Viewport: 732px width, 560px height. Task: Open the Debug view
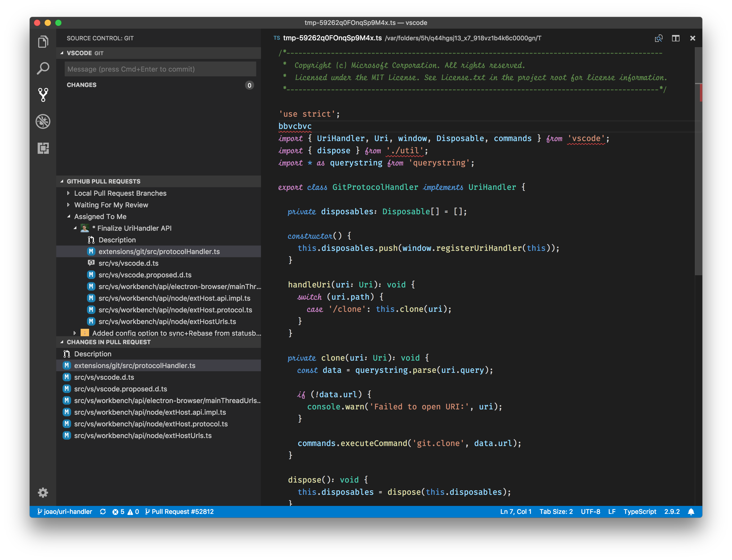point(43,121)
